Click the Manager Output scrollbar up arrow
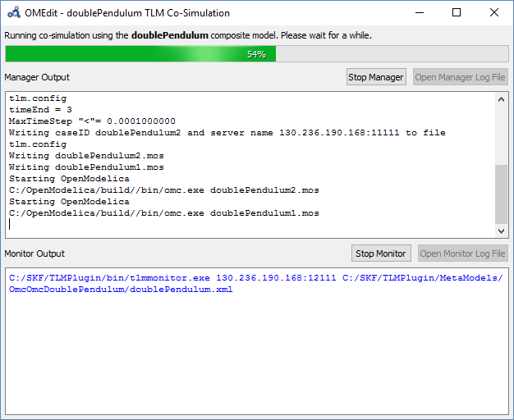The image size is (514, 420). click(501, 99)
